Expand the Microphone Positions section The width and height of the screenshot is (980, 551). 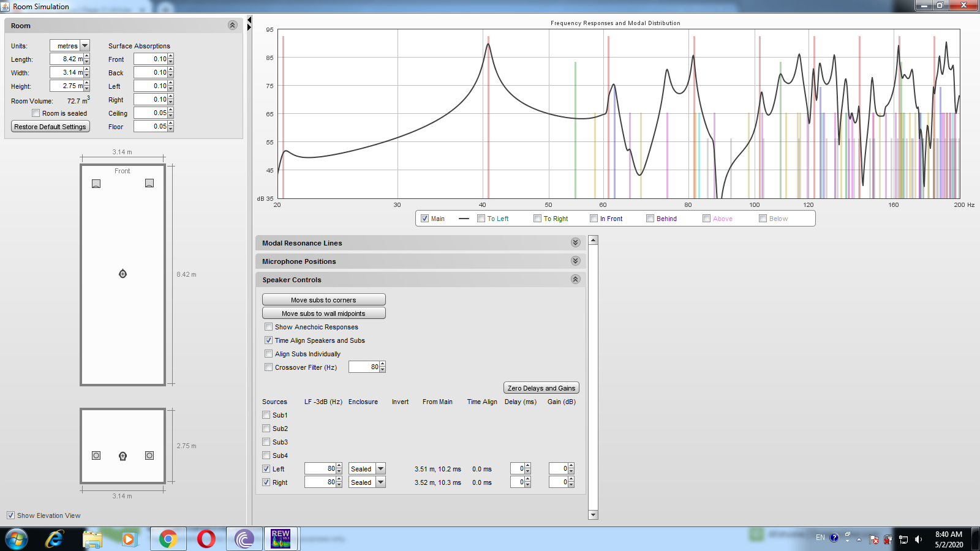[575, 261]
